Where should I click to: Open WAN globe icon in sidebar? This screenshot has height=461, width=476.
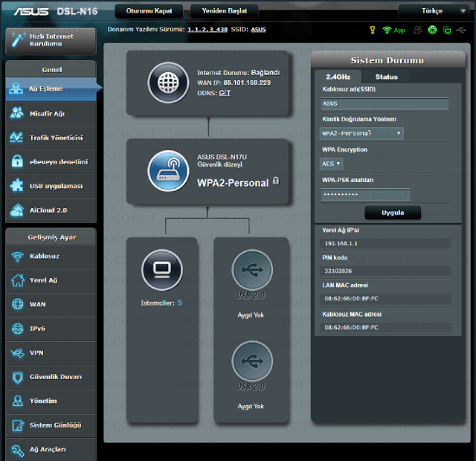[18, 304]
